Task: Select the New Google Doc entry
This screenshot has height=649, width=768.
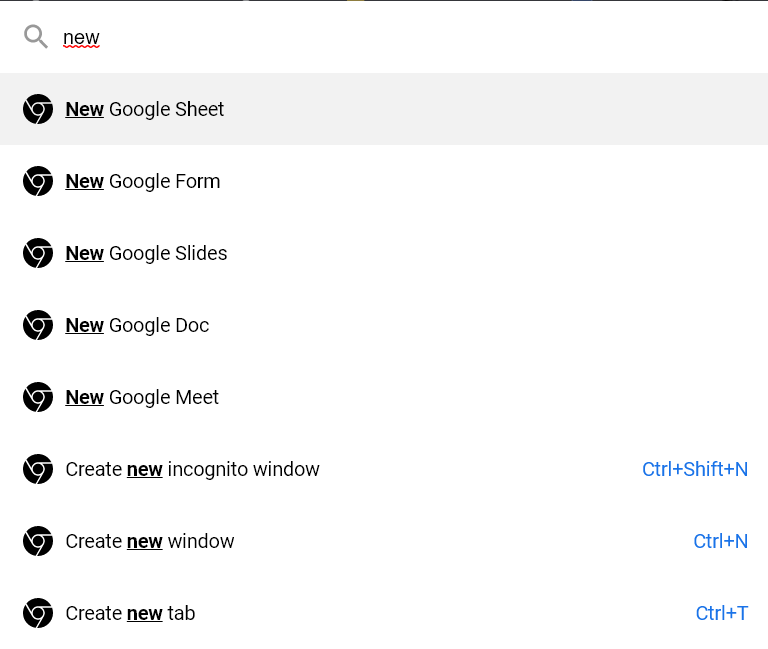Action: tap(384, 325)
